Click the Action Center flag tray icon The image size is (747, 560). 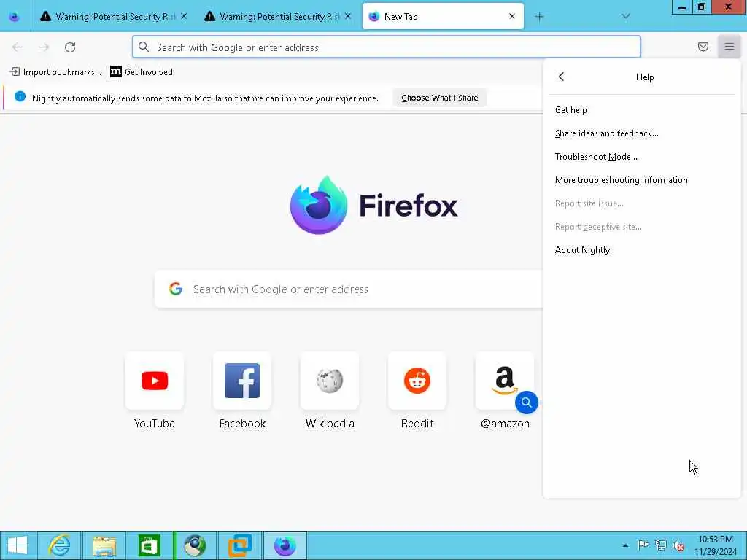pyautogui.click(x=643, y=545)
